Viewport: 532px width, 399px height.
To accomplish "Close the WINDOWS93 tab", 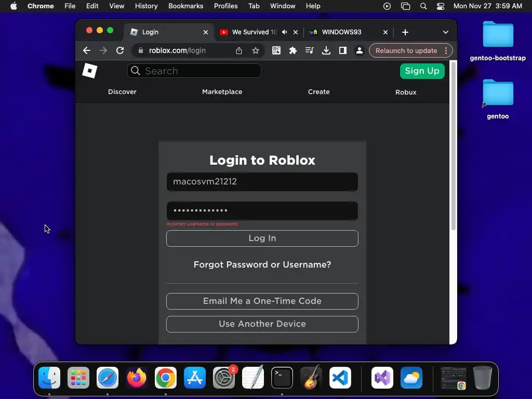I will click(x=385, y=32).
